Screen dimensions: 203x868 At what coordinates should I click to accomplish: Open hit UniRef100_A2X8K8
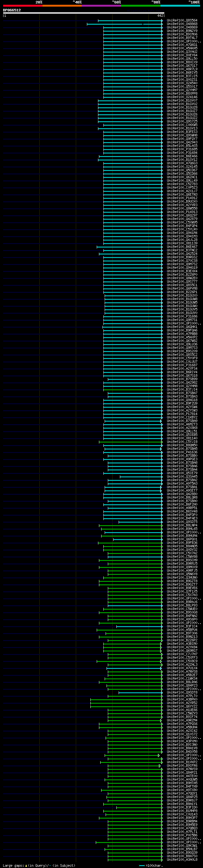click(182, 428)
